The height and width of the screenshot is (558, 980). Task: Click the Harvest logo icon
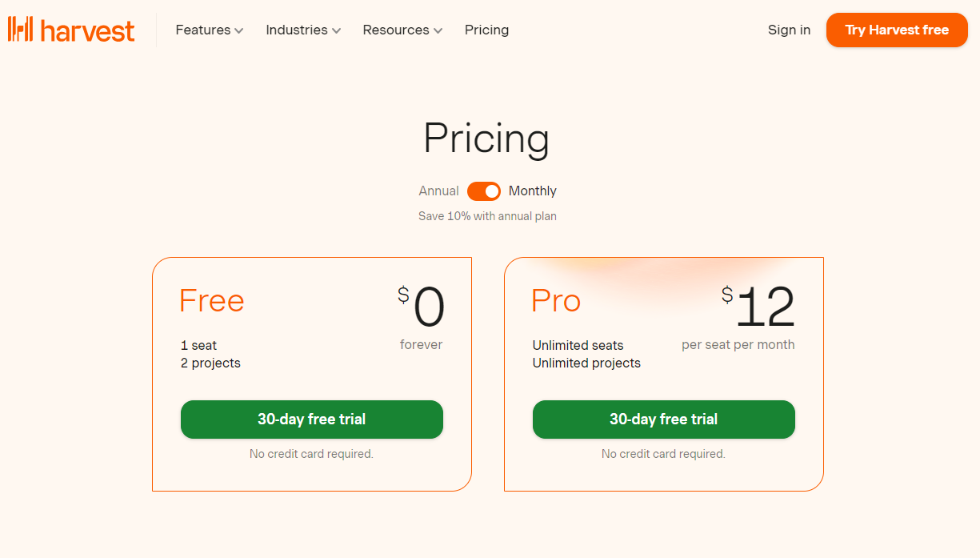20,30
